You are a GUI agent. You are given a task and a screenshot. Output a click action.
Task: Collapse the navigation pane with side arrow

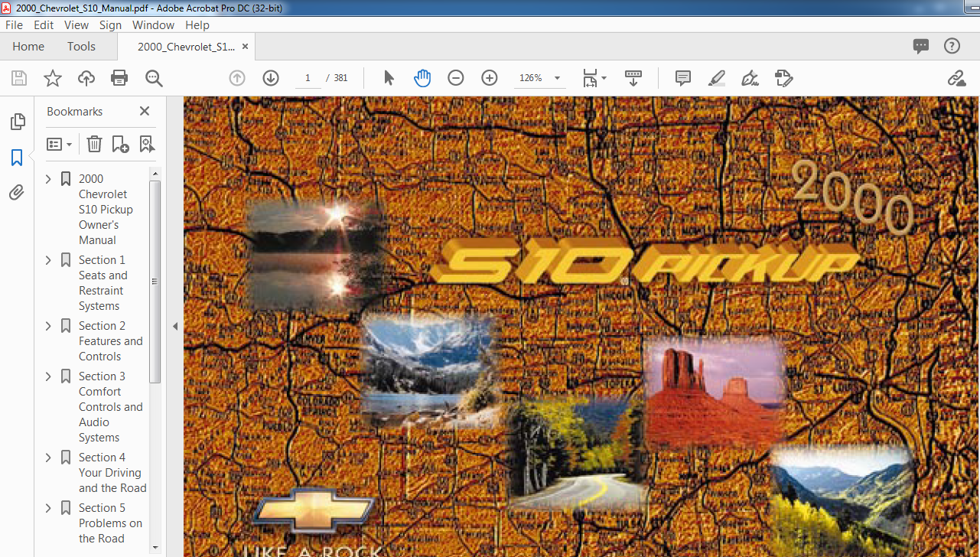tap(174, 326)
